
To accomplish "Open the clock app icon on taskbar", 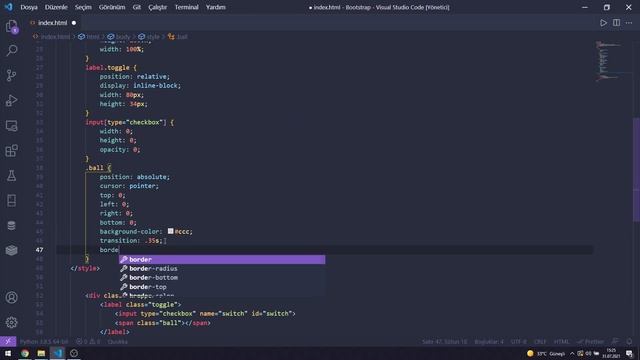I will [x=74, y=353].
